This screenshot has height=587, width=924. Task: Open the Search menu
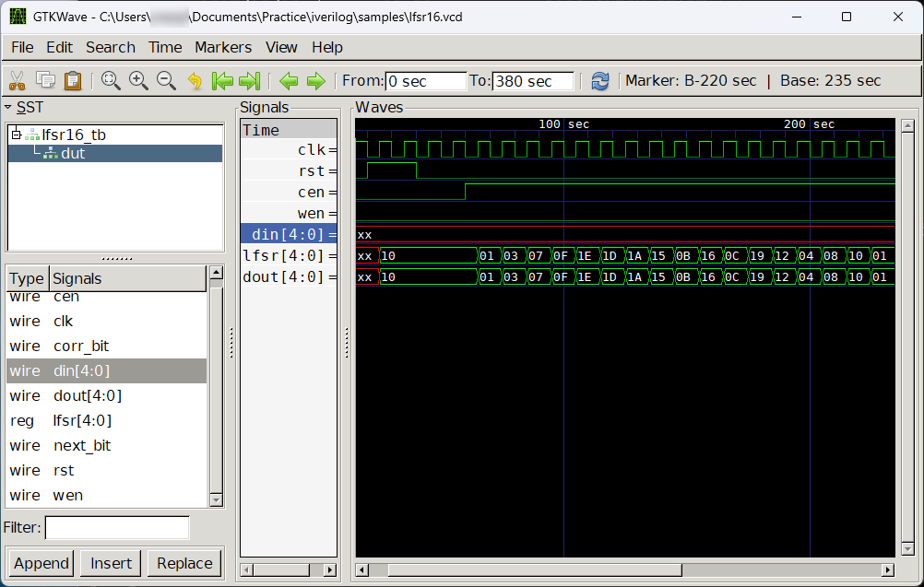111,47
